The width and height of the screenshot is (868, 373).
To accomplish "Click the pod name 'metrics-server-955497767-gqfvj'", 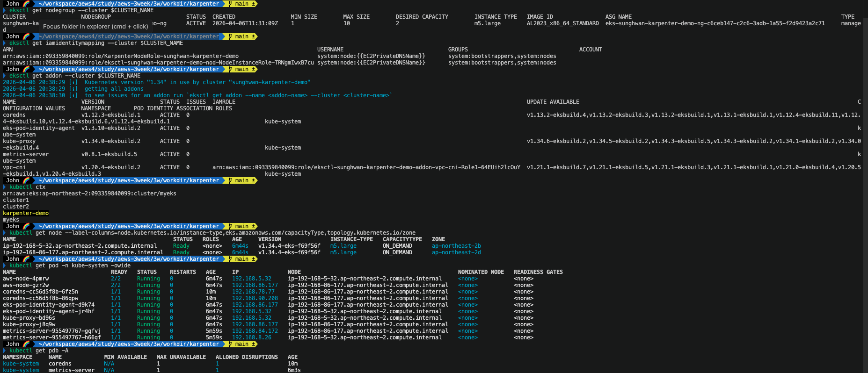I will click(52, 331).
